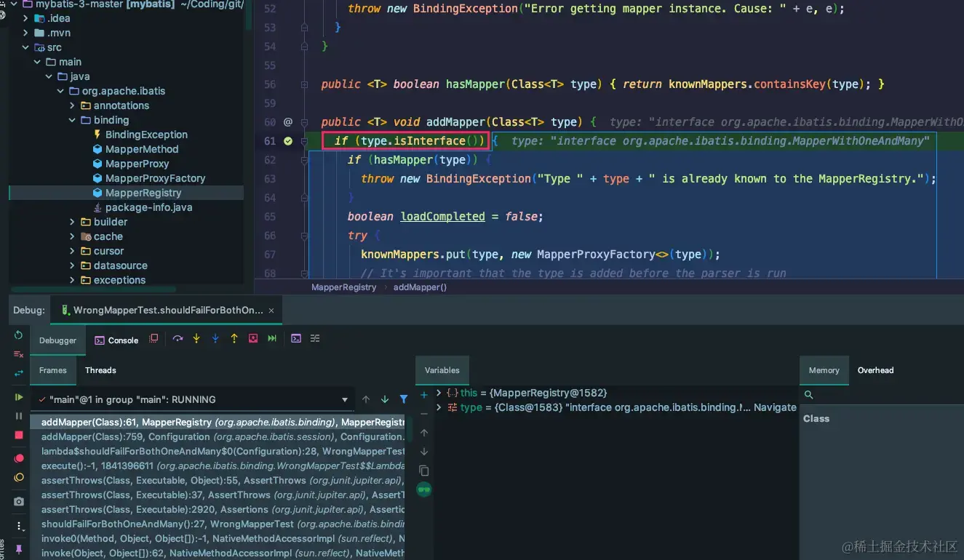
Task: Expand the 'this' variable node
Action: tap(439, 393)
